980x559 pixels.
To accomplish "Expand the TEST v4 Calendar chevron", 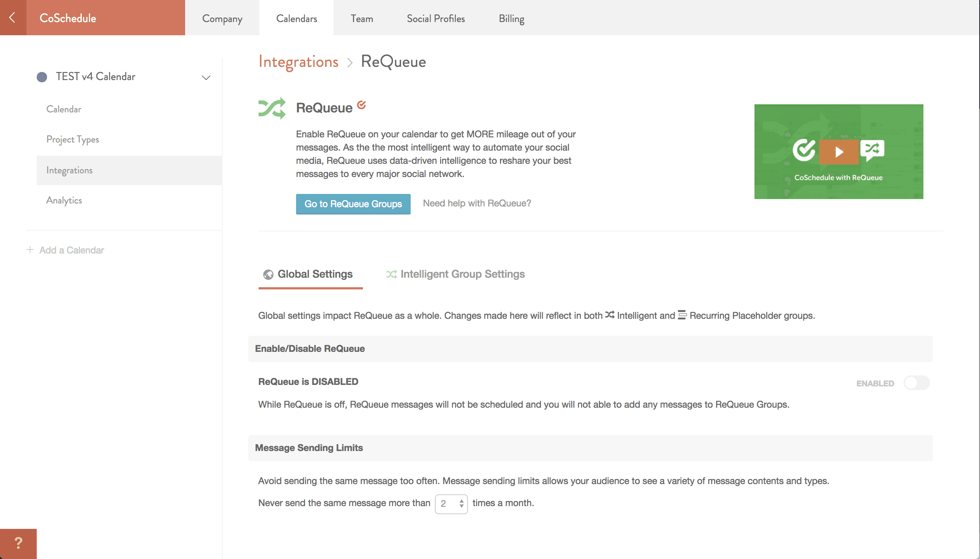I will (206, 77).
